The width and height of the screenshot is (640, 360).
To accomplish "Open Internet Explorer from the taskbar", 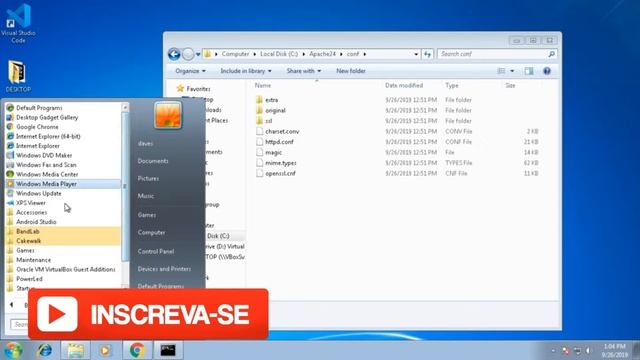I will [x=44, y=350].
